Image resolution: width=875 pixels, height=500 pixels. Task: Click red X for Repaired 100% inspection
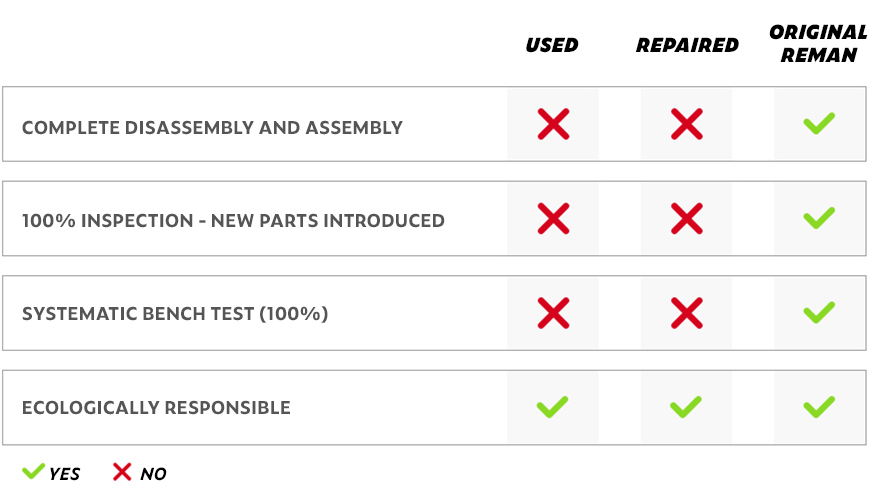click(686, 218)
